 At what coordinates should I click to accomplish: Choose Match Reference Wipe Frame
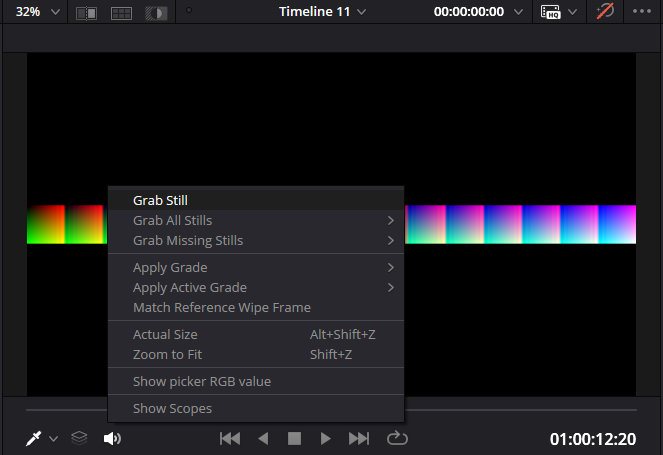click(256, 307)
